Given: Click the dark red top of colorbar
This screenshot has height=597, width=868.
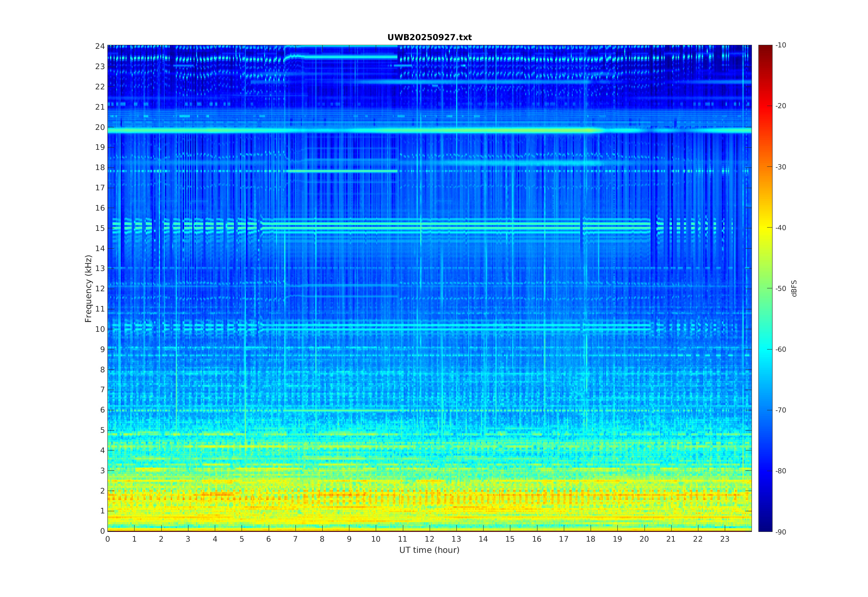Looking at the screenshot, I should pos(765,48).
